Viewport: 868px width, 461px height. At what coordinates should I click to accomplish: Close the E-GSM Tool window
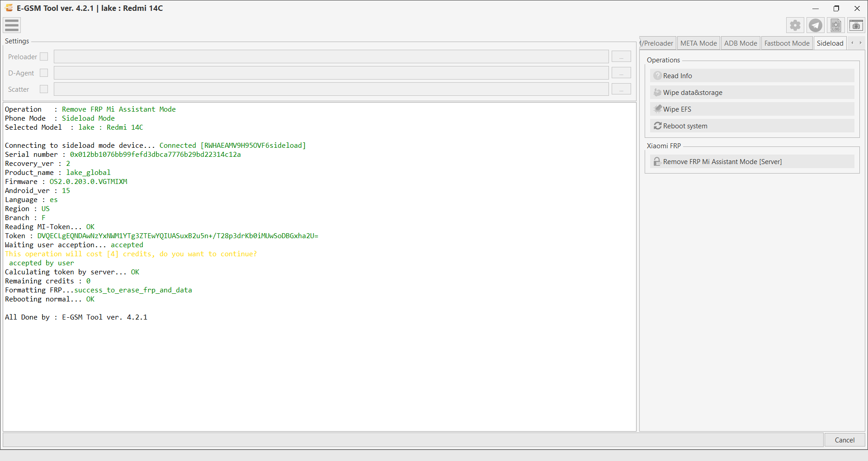tap(857, 8)
